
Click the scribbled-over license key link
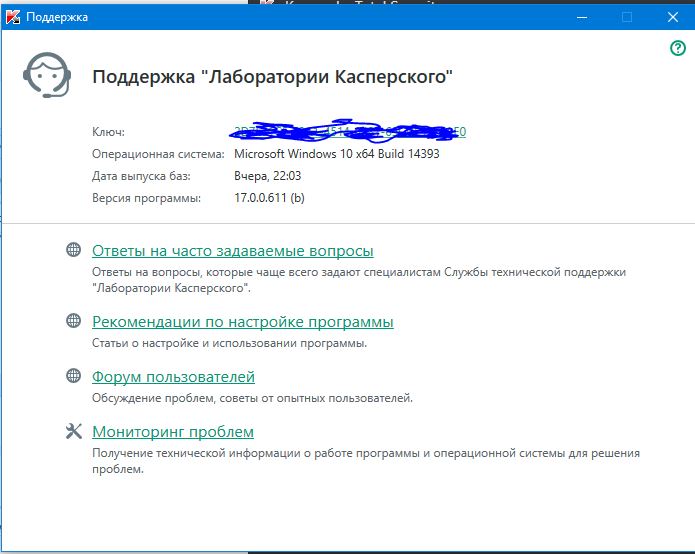point(350,132)
